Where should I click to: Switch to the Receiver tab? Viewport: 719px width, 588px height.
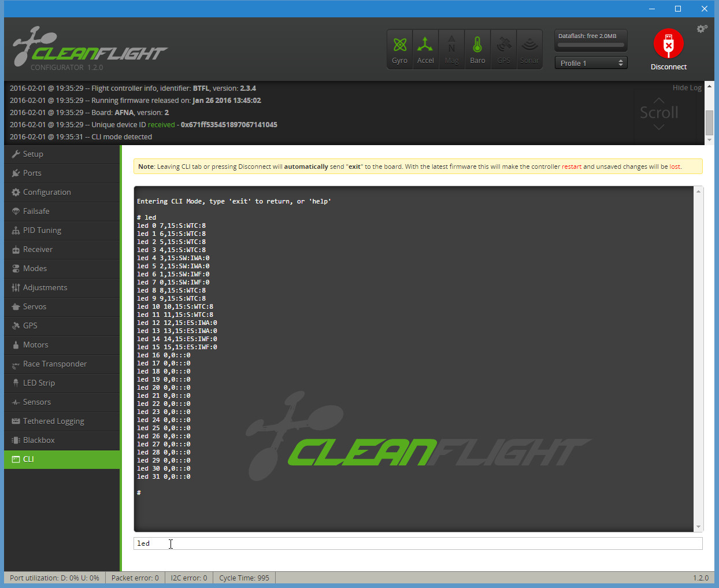[62, 250]
